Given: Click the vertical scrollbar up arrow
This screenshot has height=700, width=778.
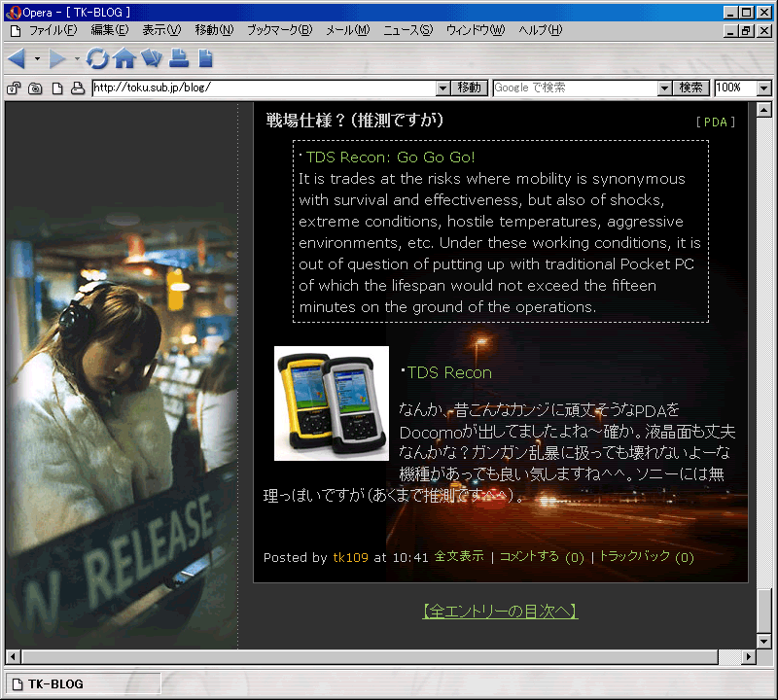Looking at the screenshot, I should point(764,110).
